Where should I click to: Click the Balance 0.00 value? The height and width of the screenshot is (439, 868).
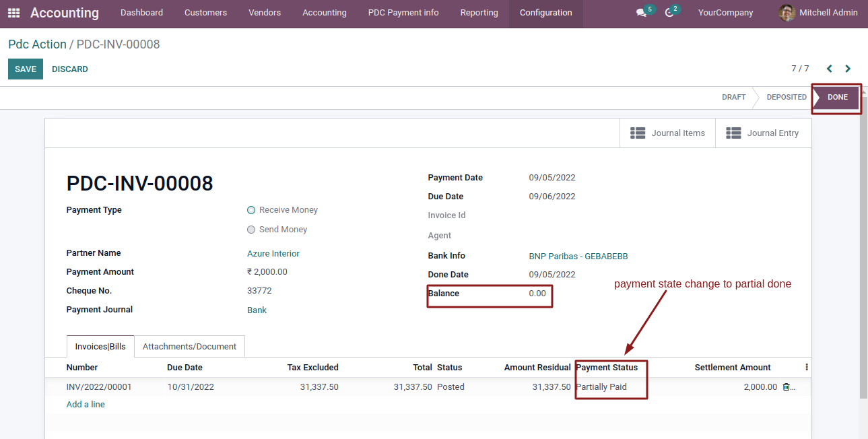(x=537, y=294)
